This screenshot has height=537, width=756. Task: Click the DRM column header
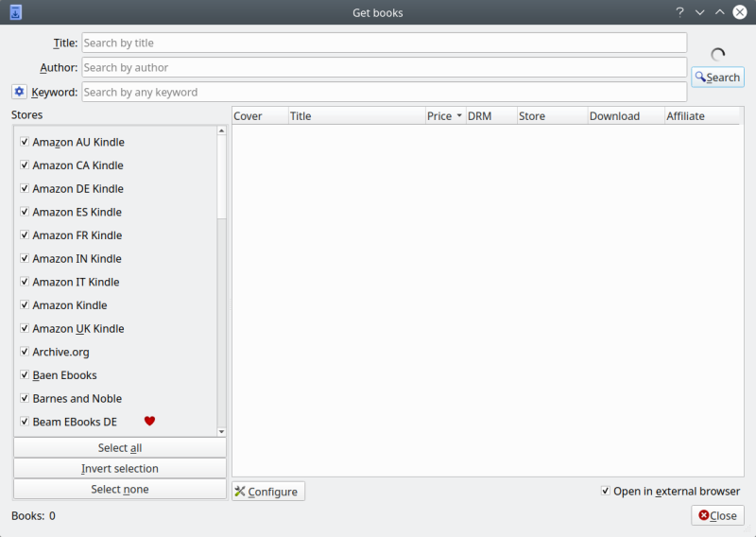coord(490,116)
